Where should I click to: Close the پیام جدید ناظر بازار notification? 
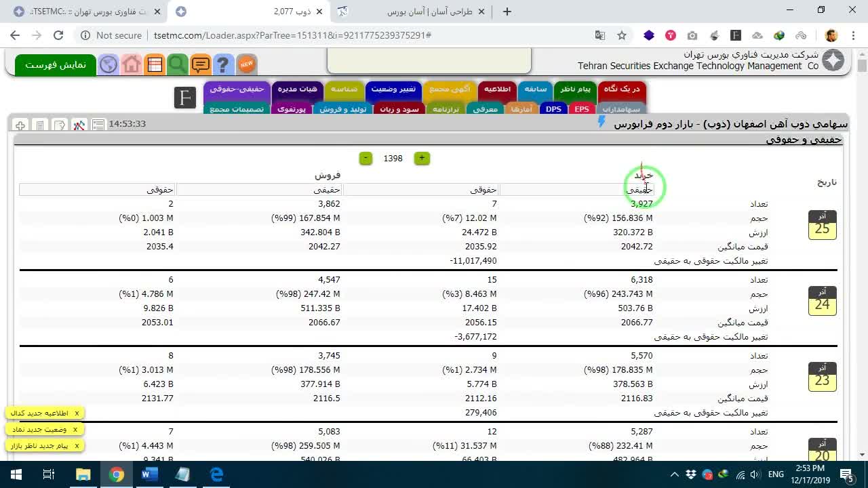tap(77, 445)
